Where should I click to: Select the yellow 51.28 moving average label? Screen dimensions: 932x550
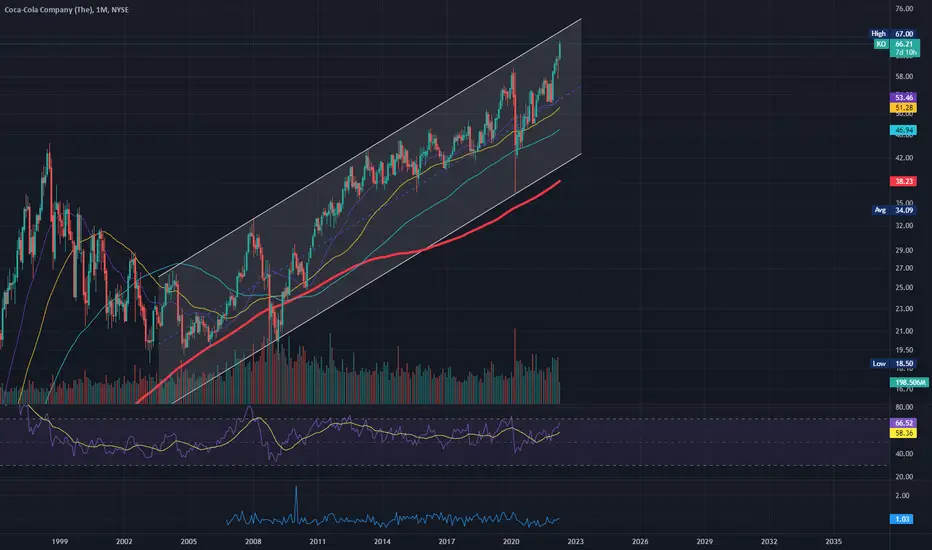(x=903, y=108)
